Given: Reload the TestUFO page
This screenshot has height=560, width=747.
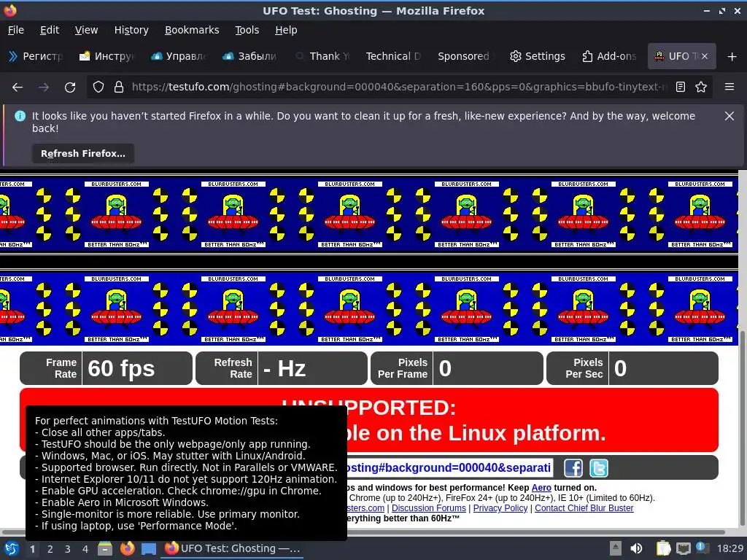Looking at the screenshot, I should [x=70, y=87].
